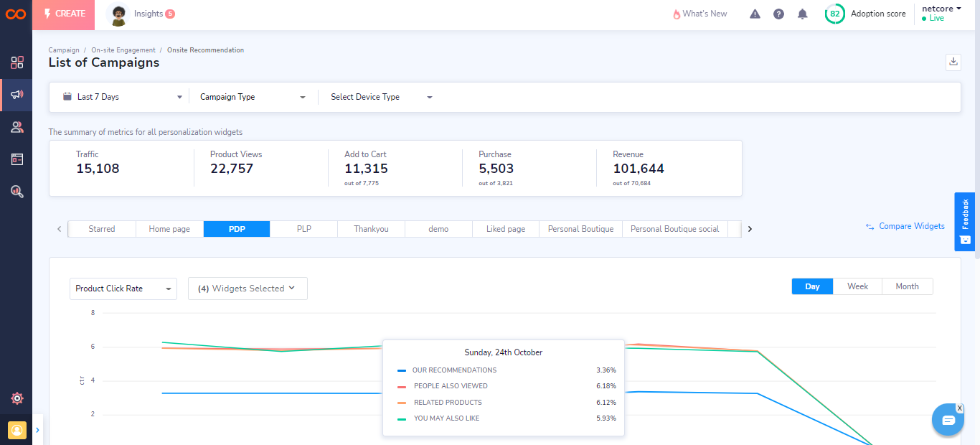Click the Adoption score progress ring
This screenshot has width=980, height=445.
[x=834, y=14]
